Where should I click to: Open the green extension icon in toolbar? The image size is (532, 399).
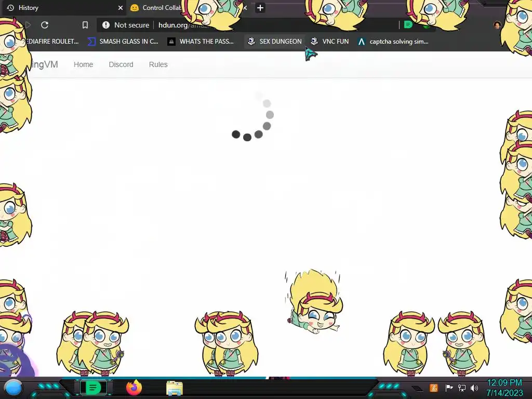(408, 25)
